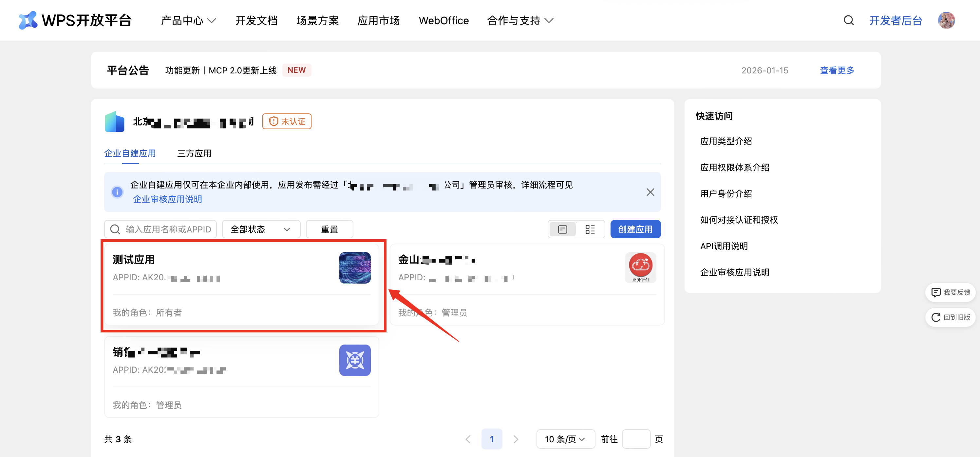Open the 企业审核应用说明 link in the banner

[167, 199]
